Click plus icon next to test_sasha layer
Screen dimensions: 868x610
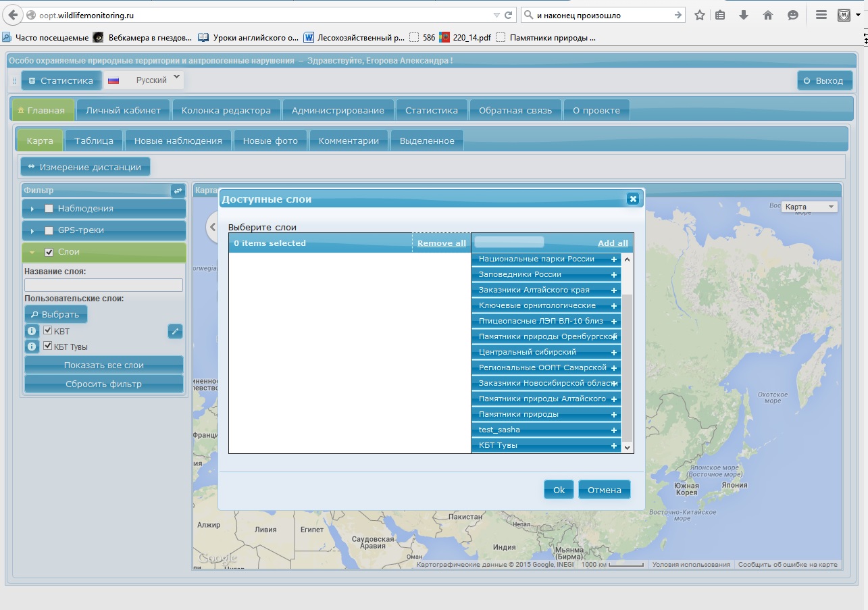614,430
